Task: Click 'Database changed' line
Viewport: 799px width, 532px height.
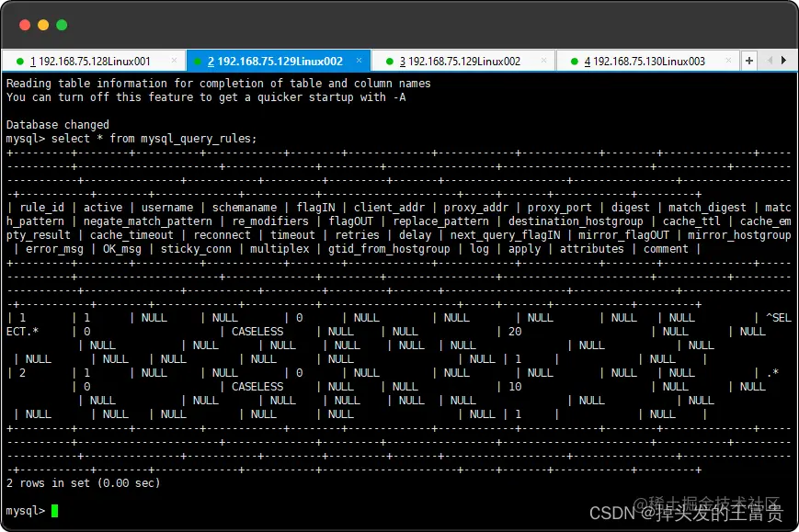Action: [58, 125]
